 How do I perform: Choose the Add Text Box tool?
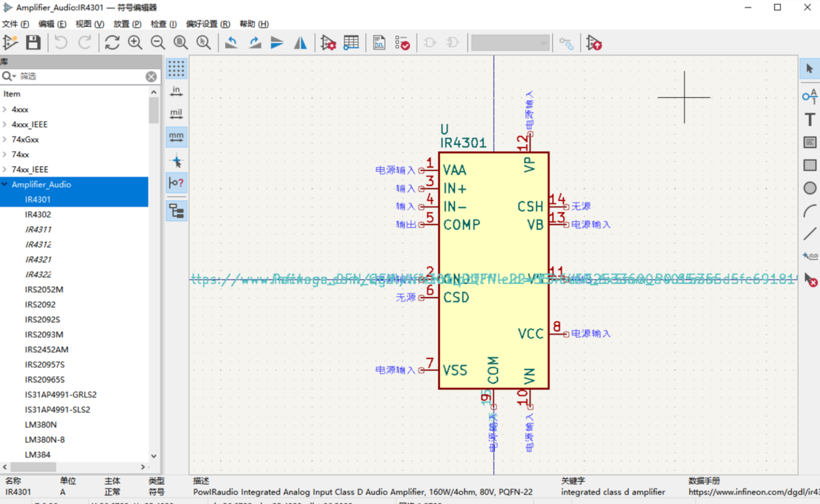tap(810, 142)
